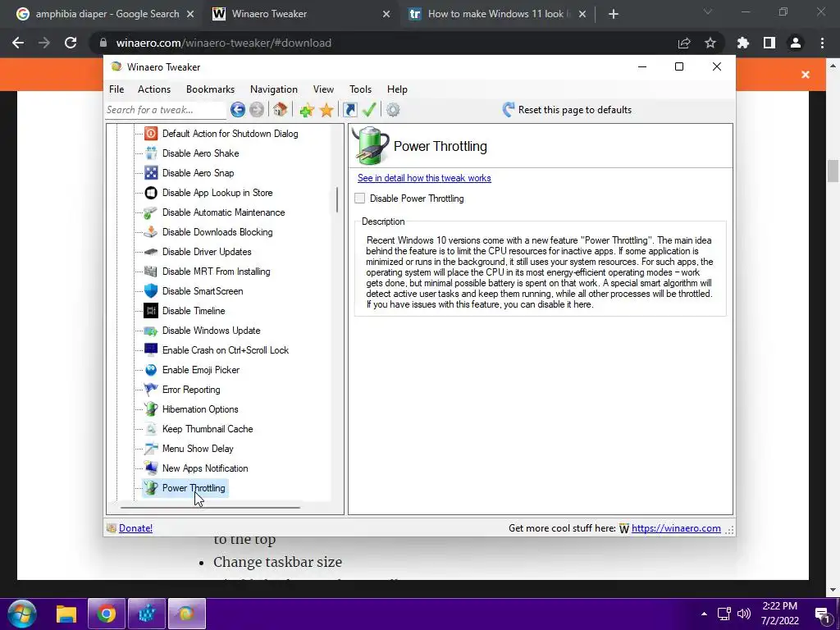
Task: Open the https://winaero.com link in status bar
Action: [x=676, y=528]
